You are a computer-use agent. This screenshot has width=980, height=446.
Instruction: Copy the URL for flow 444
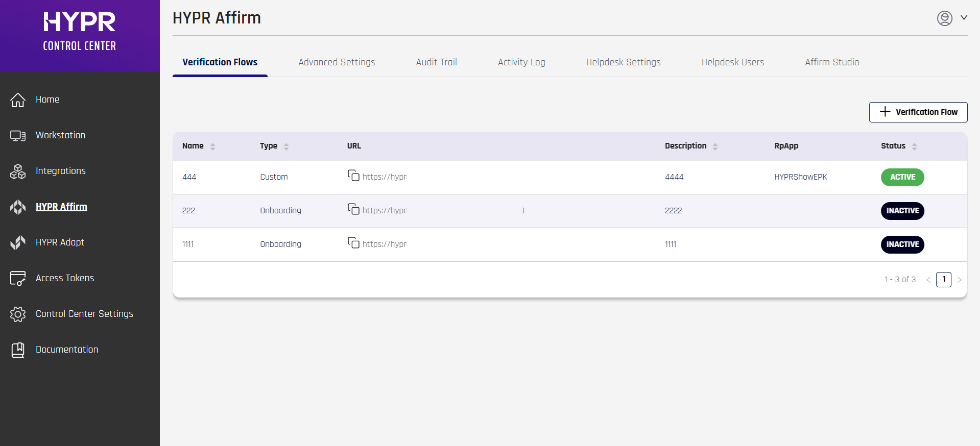click(353, 176)
